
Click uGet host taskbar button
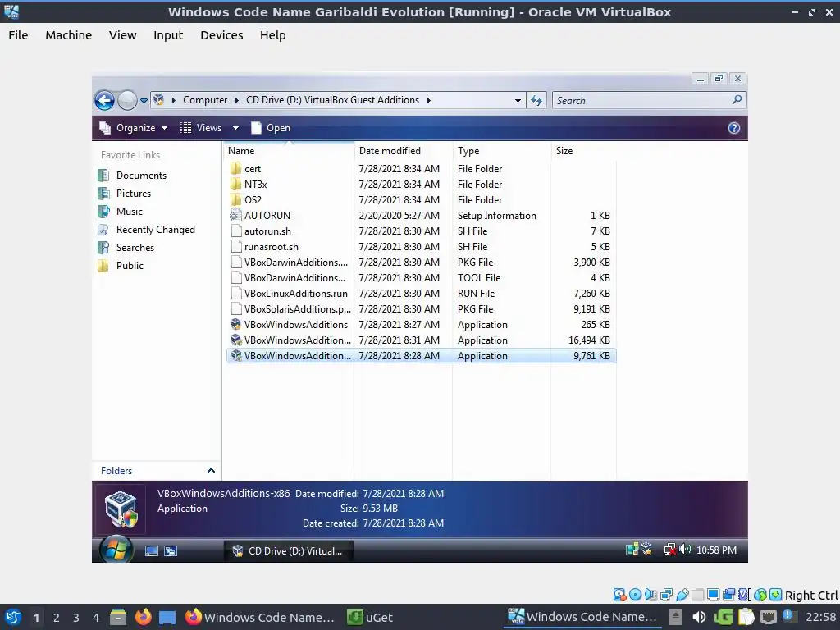point(371,618)
